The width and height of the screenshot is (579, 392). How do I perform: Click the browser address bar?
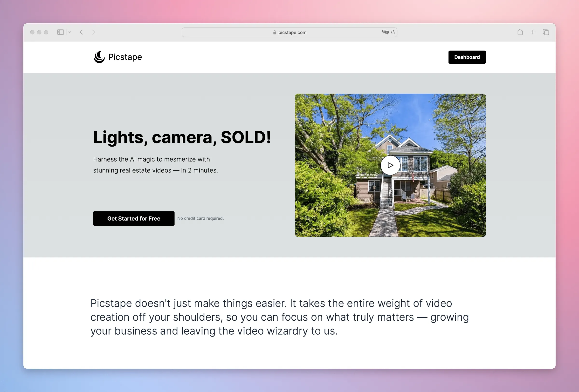(x=289, y=32)
